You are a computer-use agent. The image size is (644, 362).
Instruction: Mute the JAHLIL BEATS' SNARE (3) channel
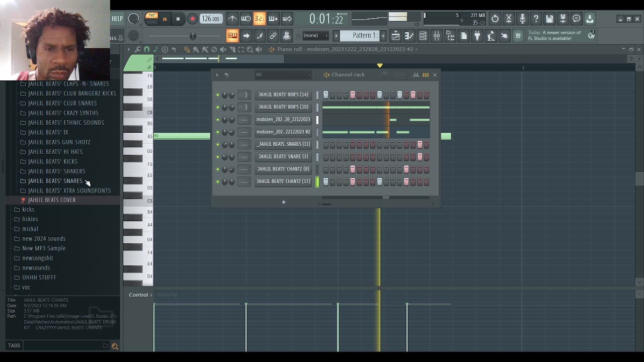point(218,157)
